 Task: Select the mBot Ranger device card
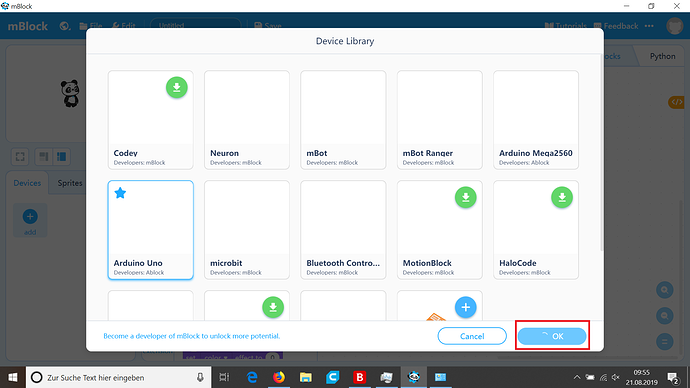(440, 120)
